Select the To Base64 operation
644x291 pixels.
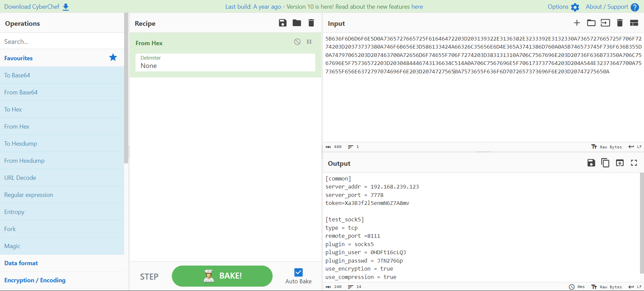(x=62, y=75)
